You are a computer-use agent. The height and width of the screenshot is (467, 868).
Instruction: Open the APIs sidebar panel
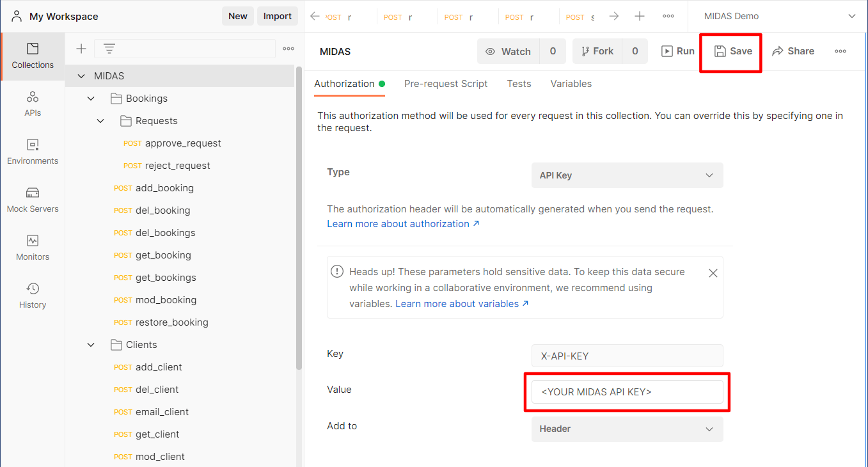point(33,104)
